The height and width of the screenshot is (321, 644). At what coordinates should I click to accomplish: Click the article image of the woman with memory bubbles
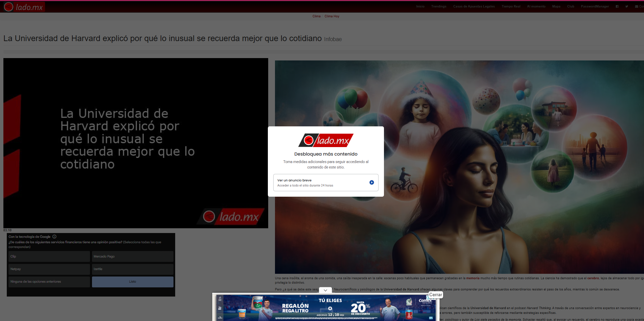tap(459, 167)
